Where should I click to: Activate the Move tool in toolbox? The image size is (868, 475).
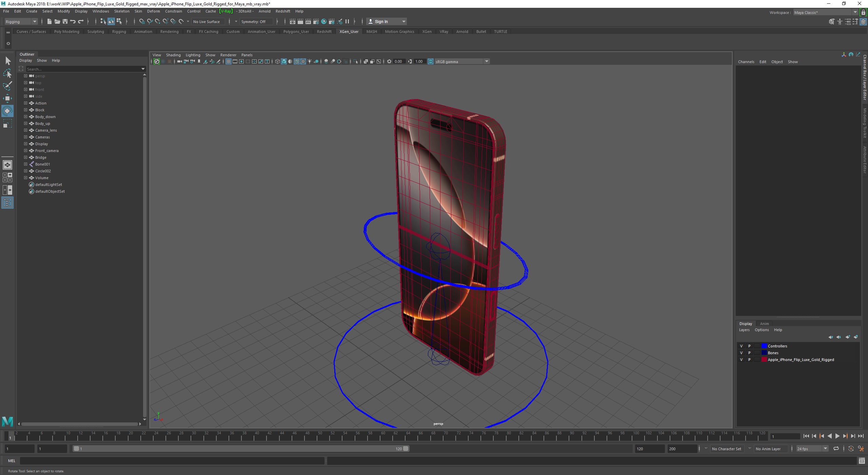click(x=7, y=98)
